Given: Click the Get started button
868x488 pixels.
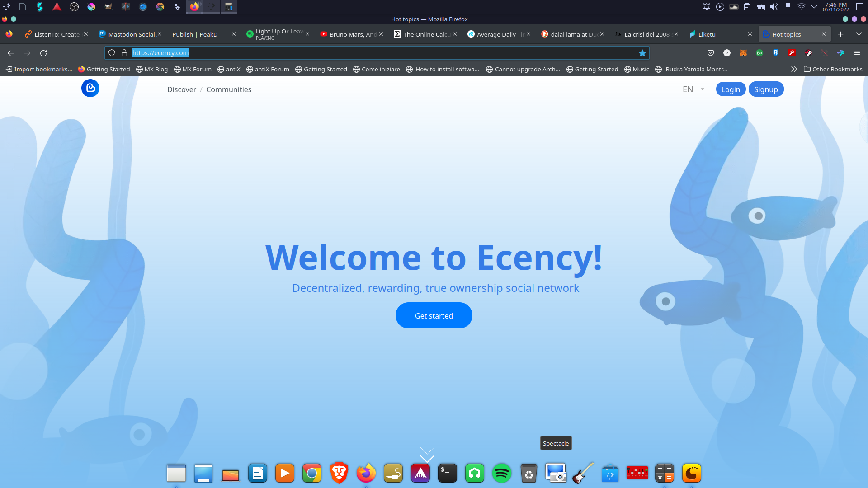Looking at the screenshot, I should 434,316.
